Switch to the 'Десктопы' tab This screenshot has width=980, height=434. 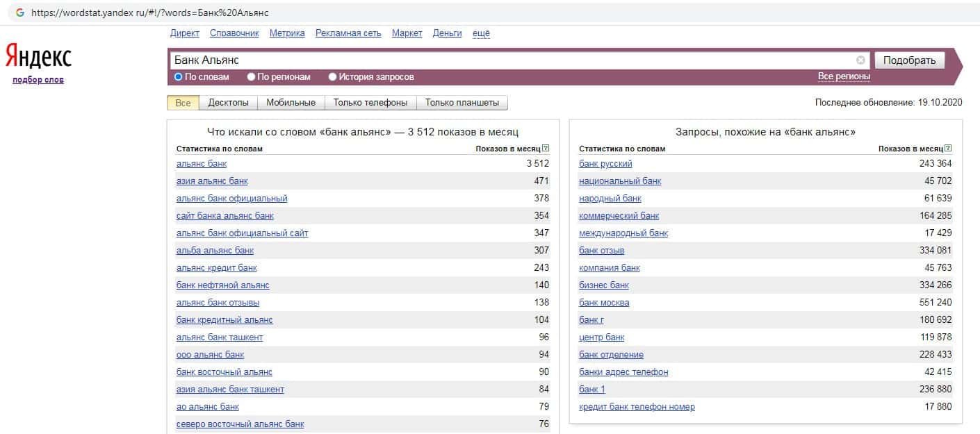click(x=228, y=103)
